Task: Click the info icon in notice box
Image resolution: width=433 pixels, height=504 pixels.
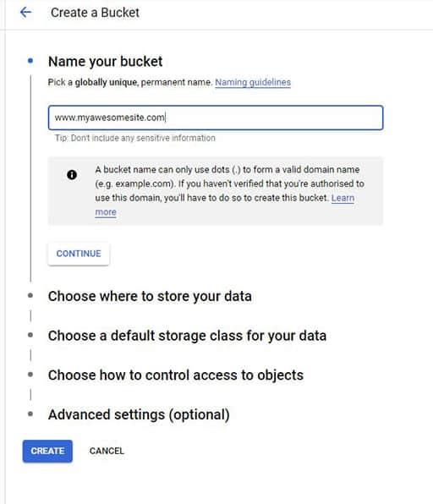Action: click(x=72, y=175)
